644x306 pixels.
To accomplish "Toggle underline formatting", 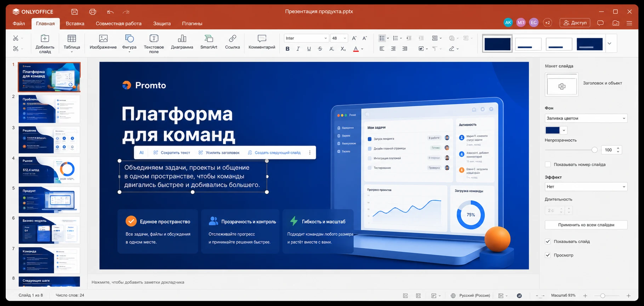I will [309, 49].
